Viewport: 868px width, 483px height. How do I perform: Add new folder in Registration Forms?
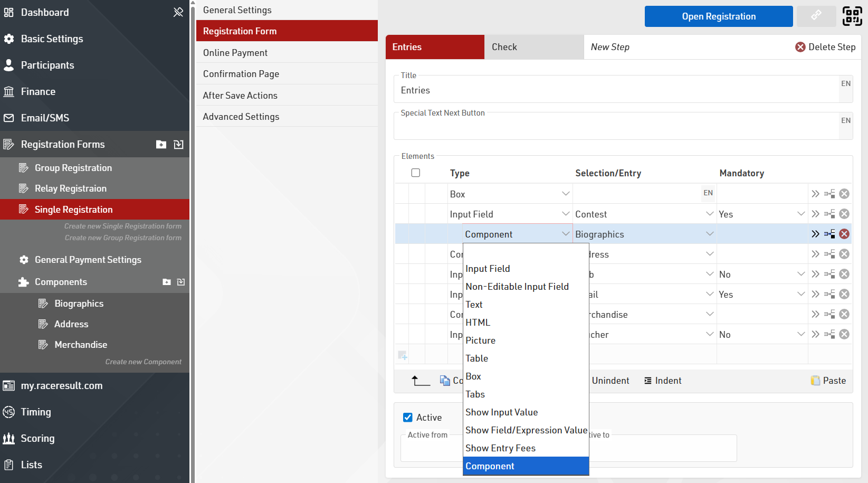161,145
